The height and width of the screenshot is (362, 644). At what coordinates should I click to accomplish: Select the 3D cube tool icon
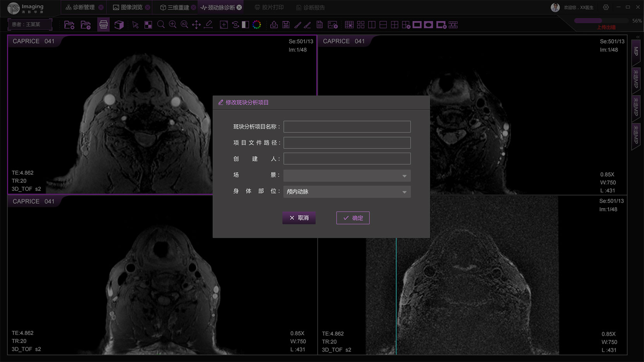point(119,25)
